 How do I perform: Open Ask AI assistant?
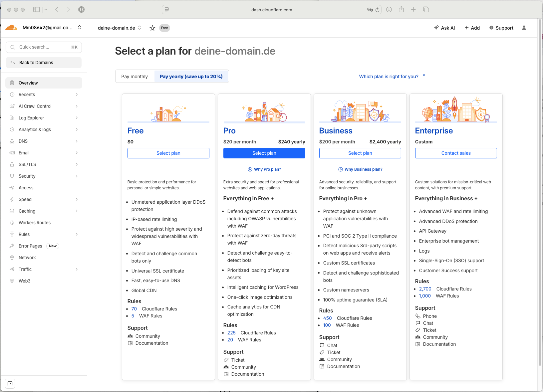pyautogui.click(x=444, y=28)
